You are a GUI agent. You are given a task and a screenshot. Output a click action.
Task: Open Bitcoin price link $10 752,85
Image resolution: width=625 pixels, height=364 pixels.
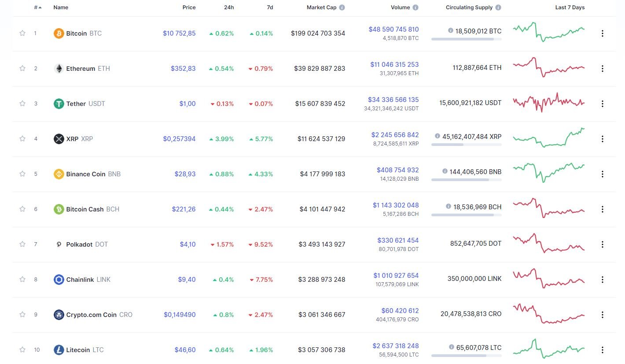point(179,33)
